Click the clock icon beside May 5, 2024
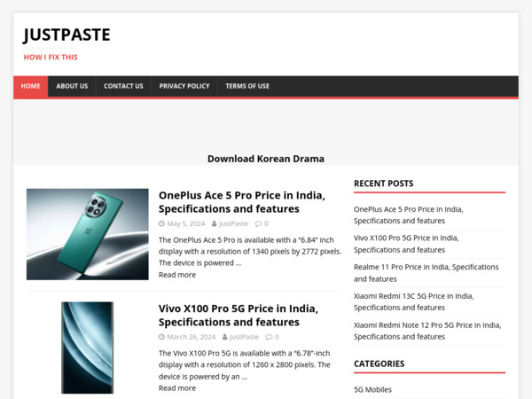This screenshot has height=399, width=532. click(161, 223)
